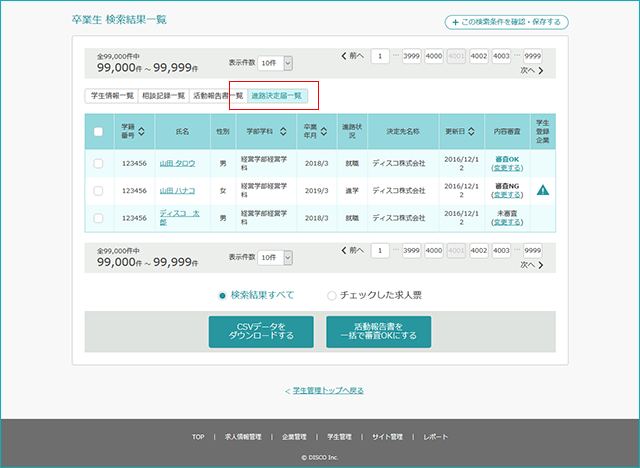This screenshot has height=468, width=640.
Task: Open 山田 タロウ student link
Action: pos(177,163)
